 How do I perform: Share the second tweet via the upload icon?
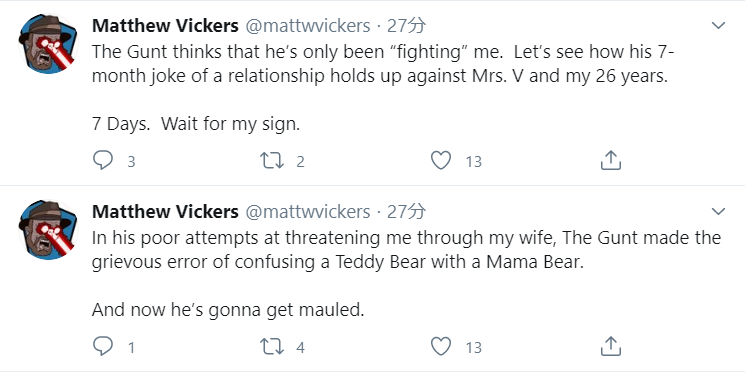pos(611,346)
